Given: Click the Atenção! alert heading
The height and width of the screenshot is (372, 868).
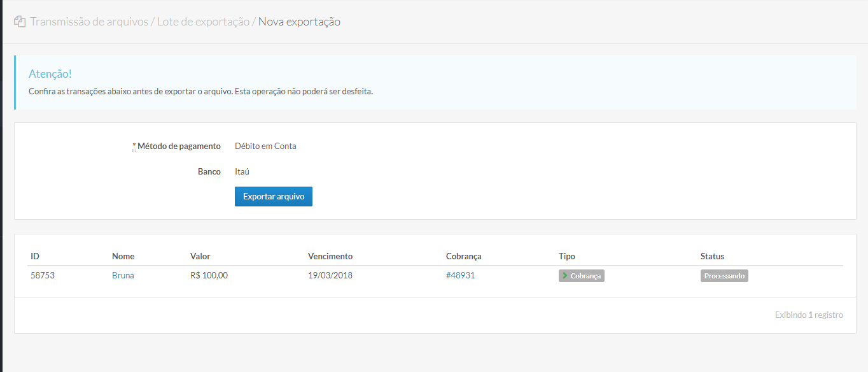Looking at the screenshot, I should click(50, 74).
